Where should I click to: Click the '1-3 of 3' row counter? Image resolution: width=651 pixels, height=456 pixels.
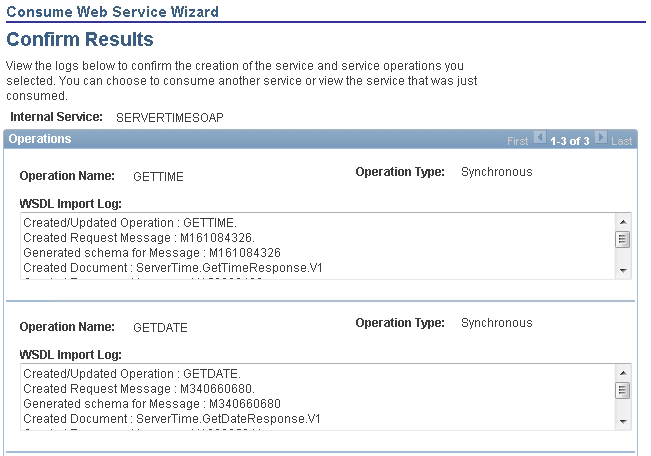pos(570,141)
